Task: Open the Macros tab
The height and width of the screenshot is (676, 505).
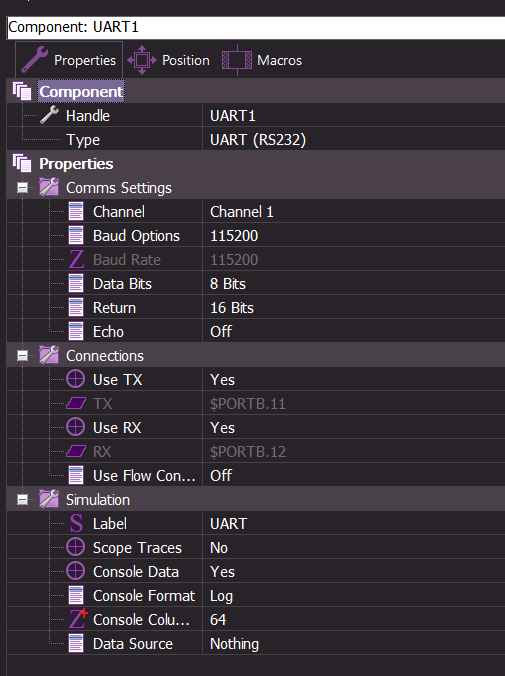Action: tap(262, 60)
